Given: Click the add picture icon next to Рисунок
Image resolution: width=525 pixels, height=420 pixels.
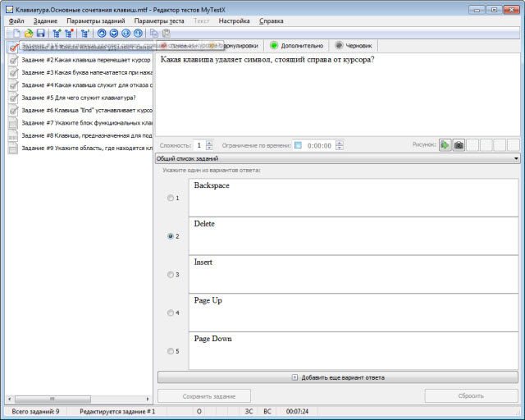Looking at the screenshot, I should (445, 145).
